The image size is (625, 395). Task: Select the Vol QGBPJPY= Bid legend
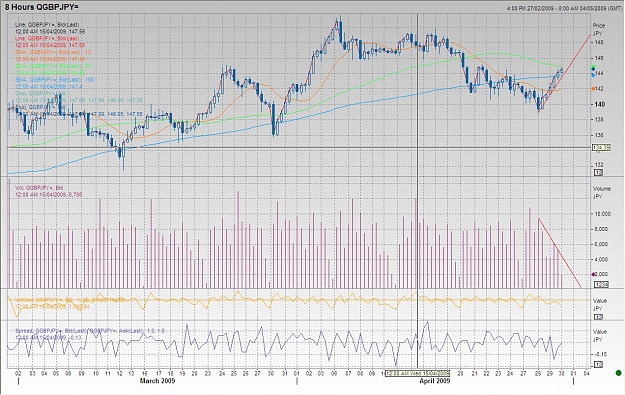point(48,191)
